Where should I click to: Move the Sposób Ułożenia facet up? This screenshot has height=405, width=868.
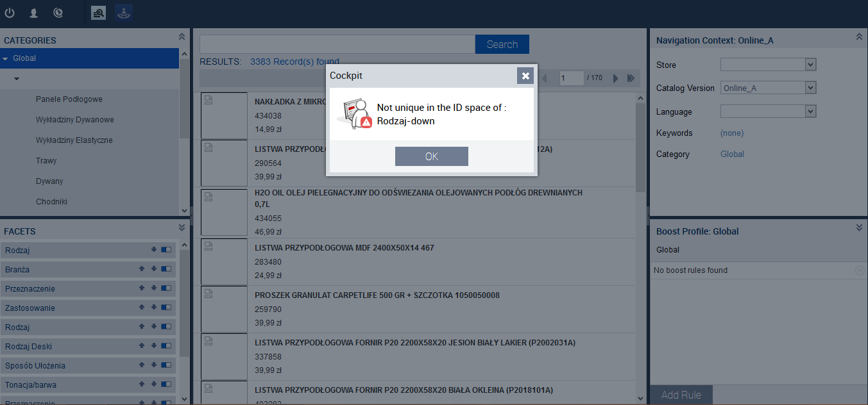click(x=142, y=365)
